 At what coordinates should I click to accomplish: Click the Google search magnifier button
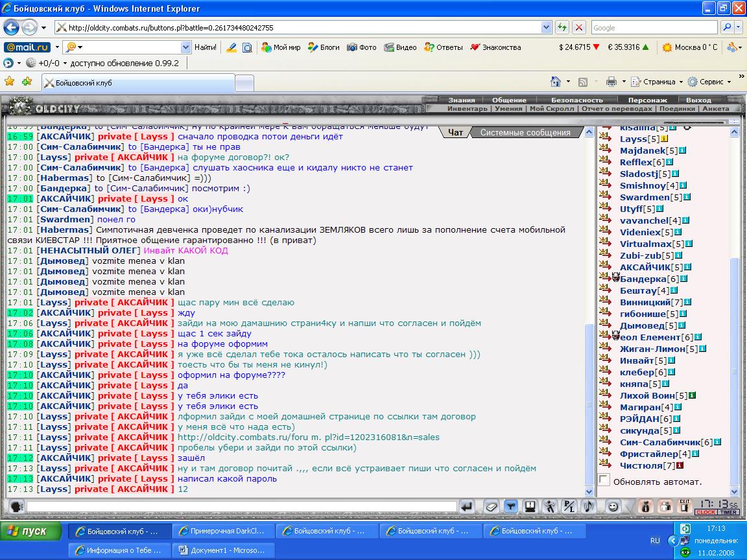click(726, 28)
